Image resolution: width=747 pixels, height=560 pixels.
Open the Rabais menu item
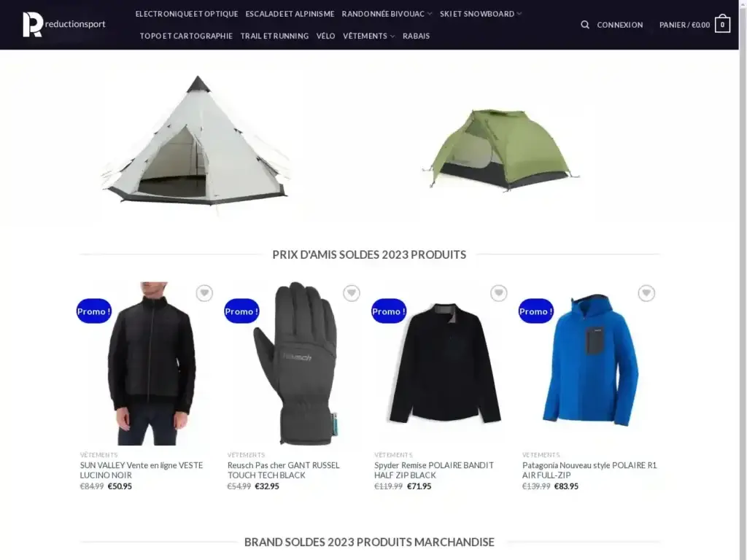pyautogui.click(x=416, y=36)
